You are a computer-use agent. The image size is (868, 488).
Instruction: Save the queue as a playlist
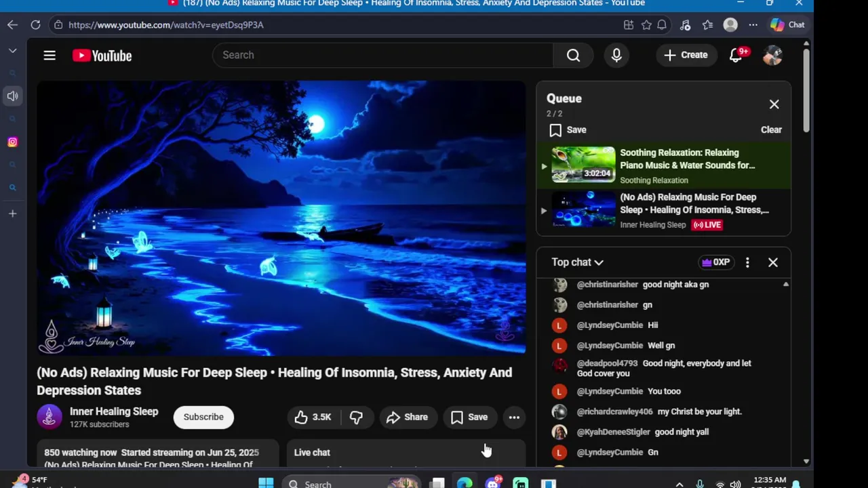[x=568, y=130]
